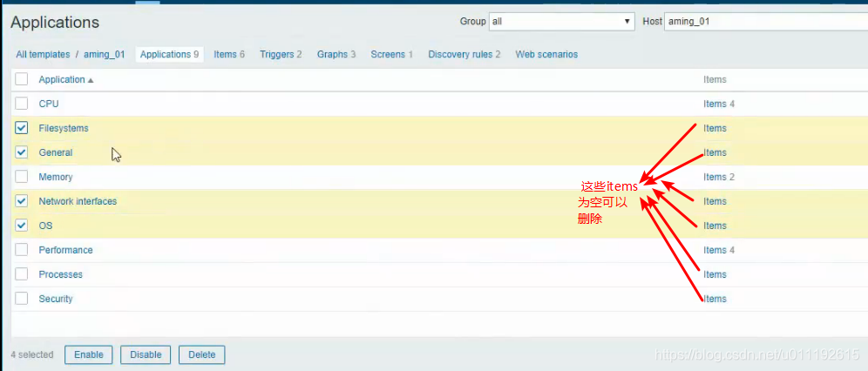The image size is (868, 371).
Task: Open the Items 4 link for Performance
Action: click(718, 250)
